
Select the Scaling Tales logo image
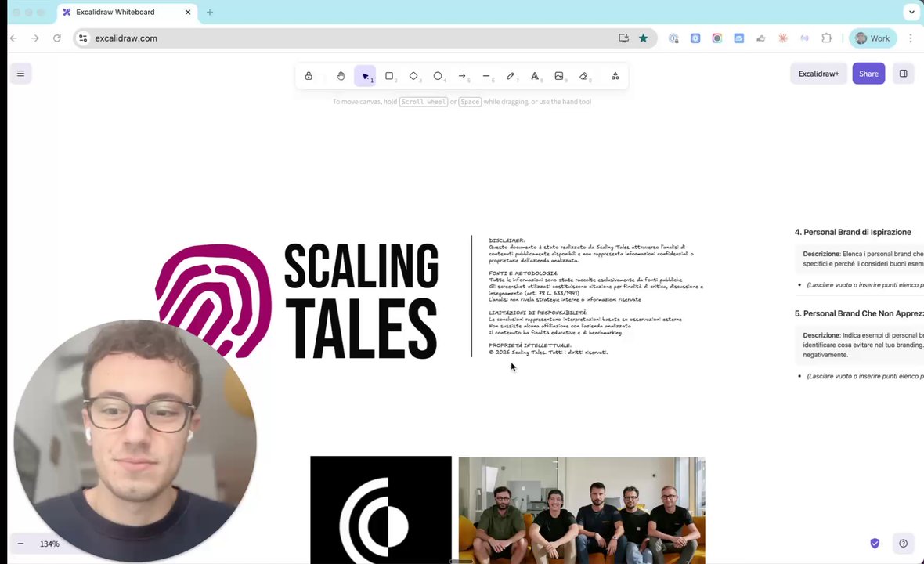297,301
